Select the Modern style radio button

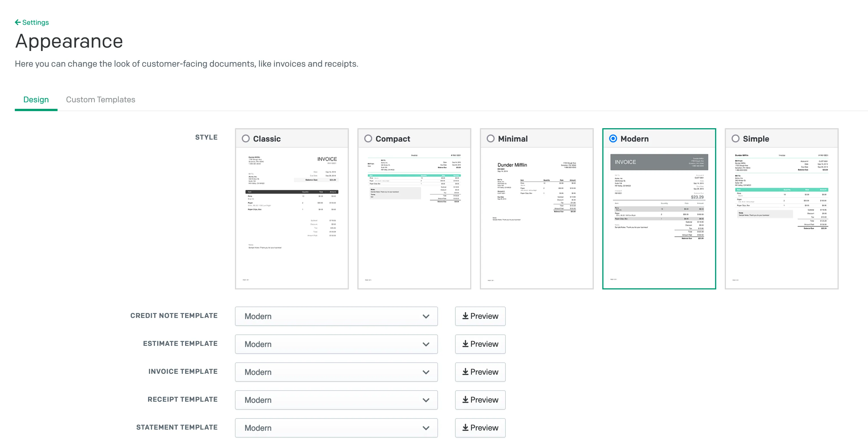point(613,138)
